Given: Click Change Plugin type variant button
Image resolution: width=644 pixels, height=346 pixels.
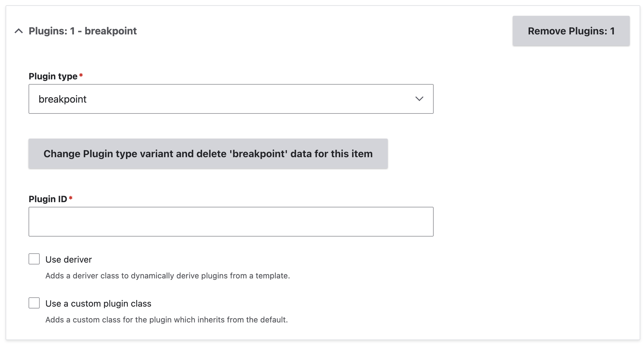Looking at the screenshot, I should click(208, 154).
